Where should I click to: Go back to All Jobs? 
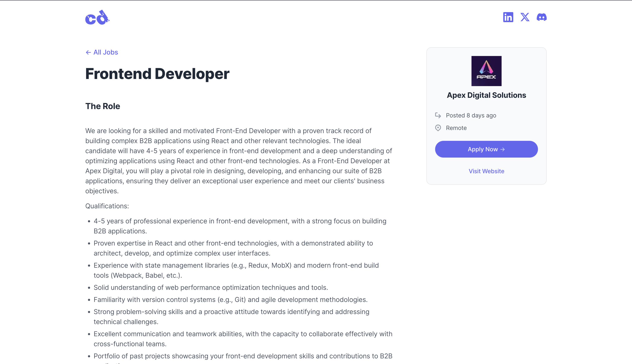(x=106, y=52)
